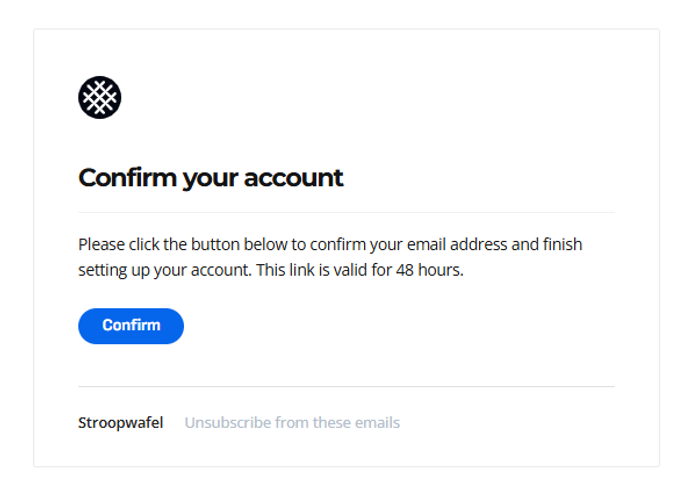Click the divider line below the heading
Image resolution: width=700 pixels, height=504 pixels.
(346, 212)
